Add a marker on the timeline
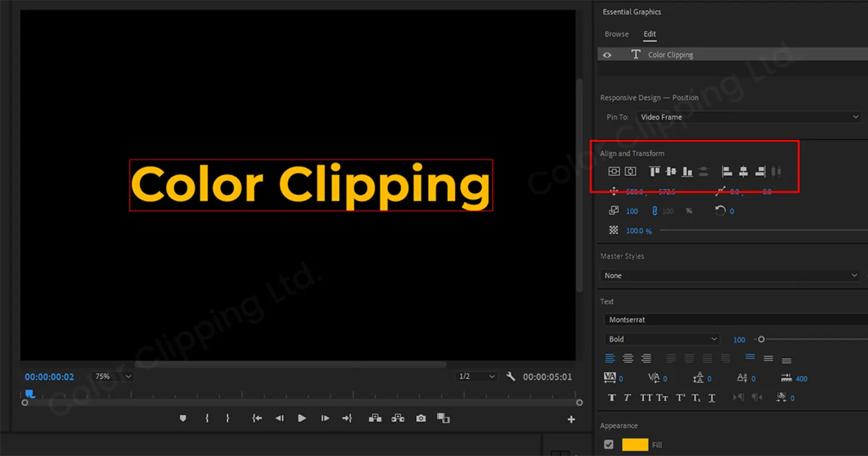Screen dimensions: 868x456 coord(183,418)
